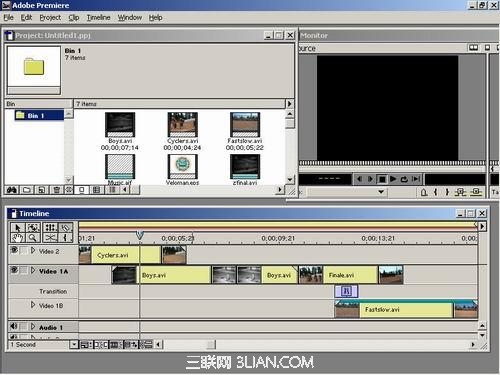Expand the Video 2 track triangle
The height and width of the screenshot is (375, 500).
click(x=33, y=250)
